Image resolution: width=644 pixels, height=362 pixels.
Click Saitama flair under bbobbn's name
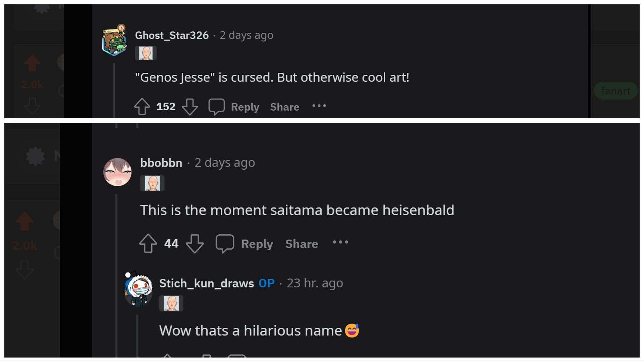152,183
